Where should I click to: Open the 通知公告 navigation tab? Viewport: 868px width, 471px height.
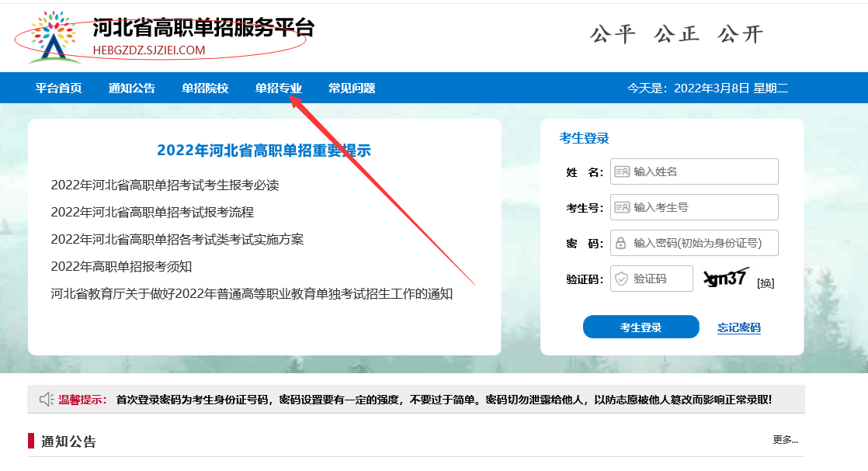[132, 88]
